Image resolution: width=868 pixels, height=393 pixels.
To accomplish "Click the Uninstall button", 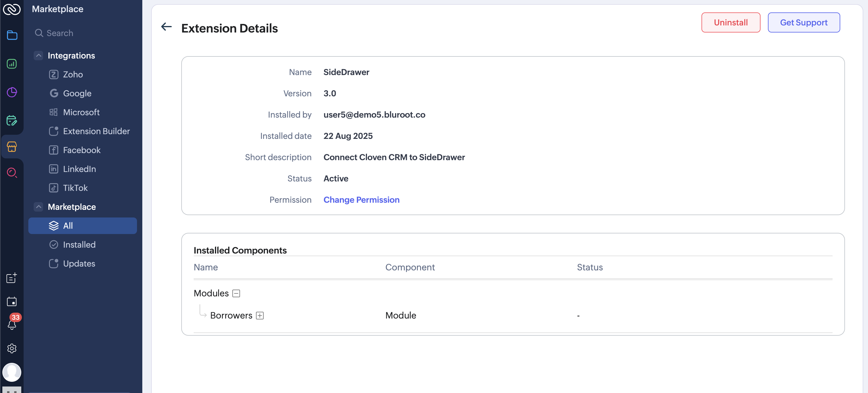I will click(730, 22).
